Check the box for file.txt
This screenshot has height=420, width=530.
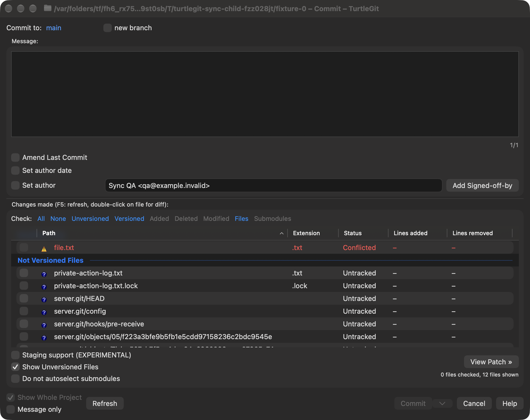[24, 247]
